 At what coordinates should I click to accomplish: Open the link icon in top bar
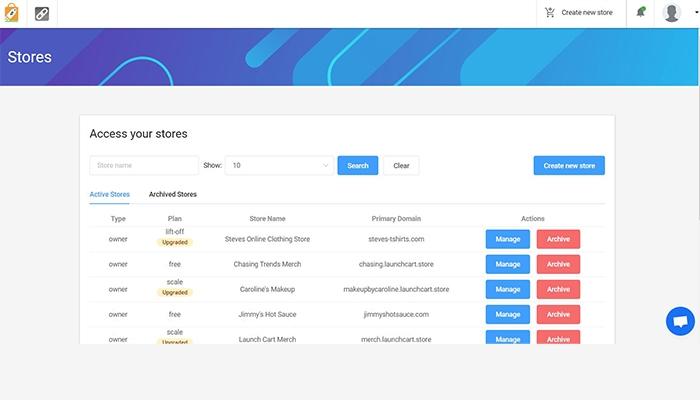point(42,14)
